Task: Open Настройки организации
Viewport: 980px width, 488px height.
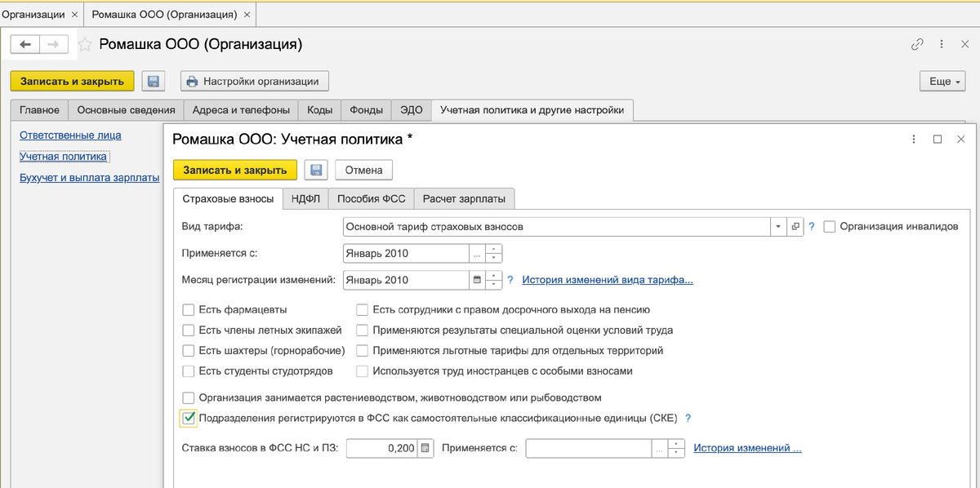Action: (255, 82)
